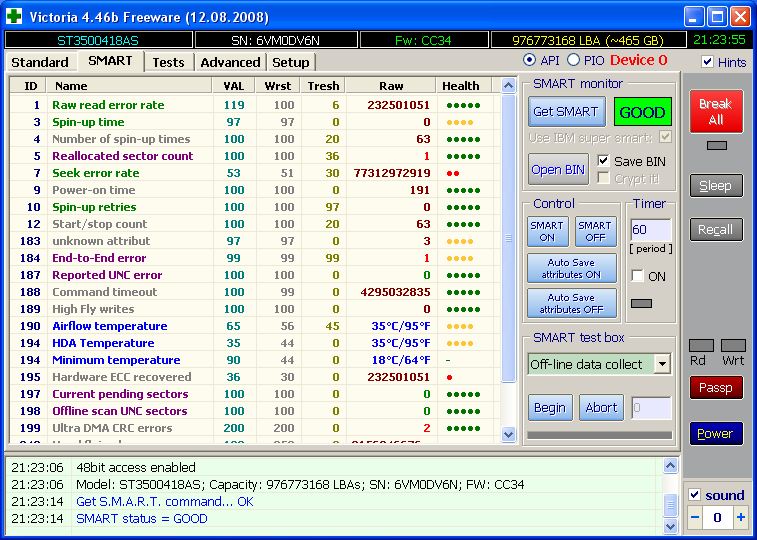Open the Advanced tab
The width and height of the screenshot is (757, 540).
(x=230, y=62)
